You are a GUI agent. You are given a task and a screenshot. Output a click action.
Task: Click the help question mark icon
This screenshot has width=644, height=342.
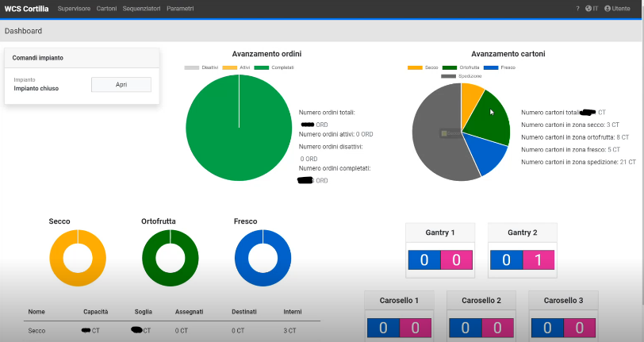[x=577, y=8]
